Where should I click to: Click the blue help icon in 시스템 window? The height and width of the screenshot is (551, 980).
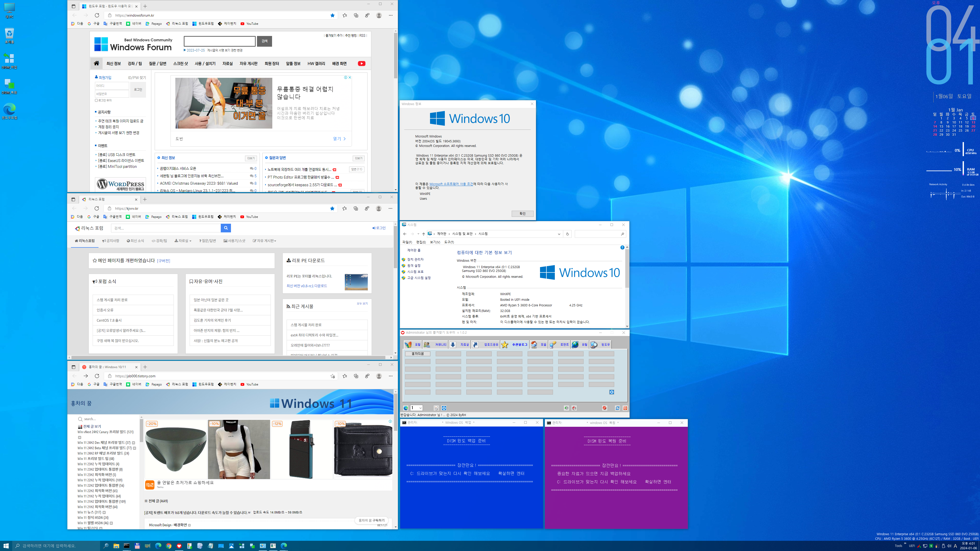pos(622,247)
